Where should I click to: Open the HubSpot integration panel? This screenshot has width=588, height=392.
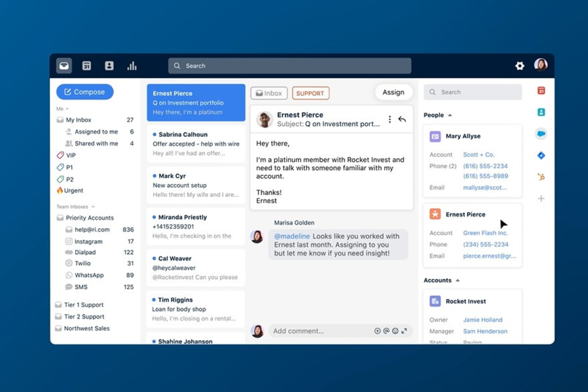point(541,177)
